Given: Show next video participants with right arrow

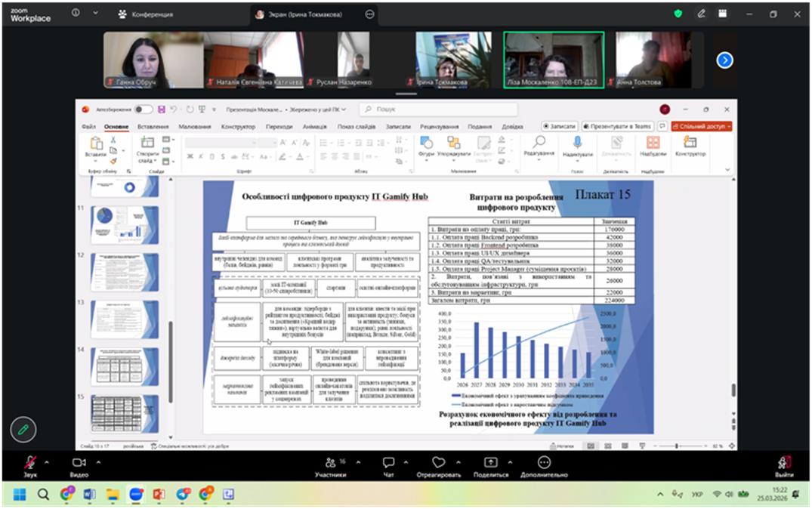Looking at the screenshot, I should tap(724, 60).
